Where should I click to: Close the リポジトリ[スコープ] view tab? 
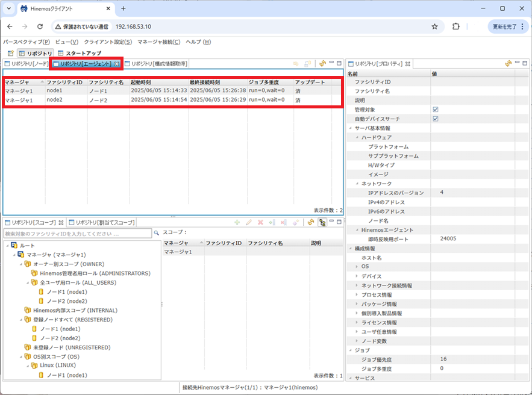click(x=61, y=223)
